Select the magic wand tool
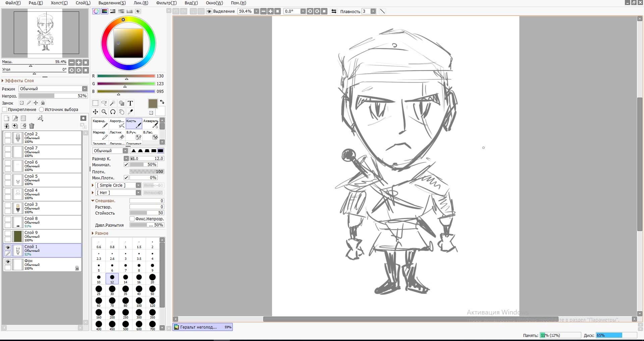Viewport: 644px width, 341px height. (113, 103)
